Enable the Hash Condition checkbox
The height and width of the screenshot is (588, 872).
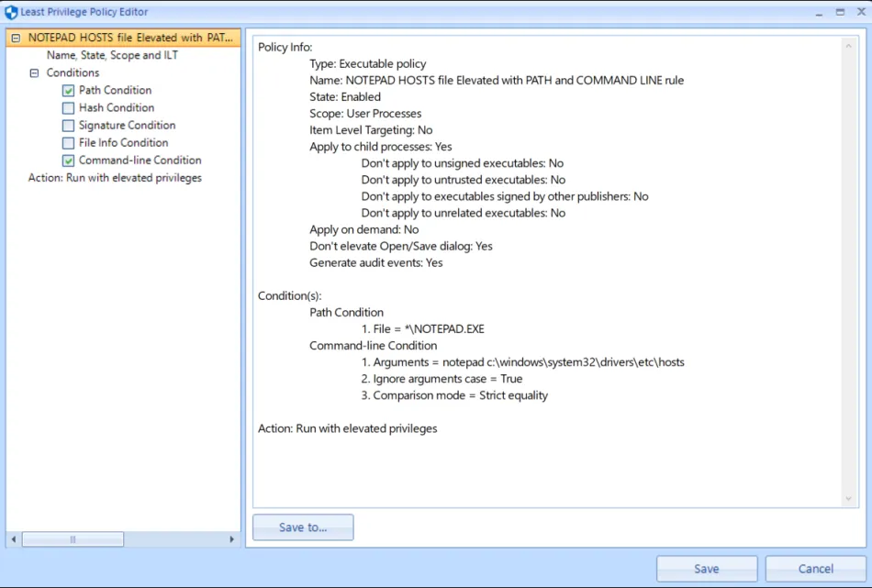tap(69, 108)
